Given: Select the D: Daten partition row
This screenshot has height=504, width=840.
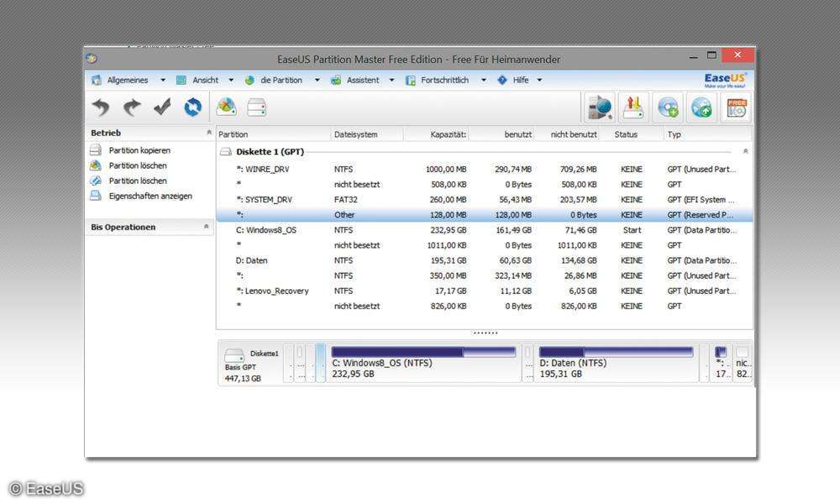Looking at the screenshot, I should [x=256, y=260].
